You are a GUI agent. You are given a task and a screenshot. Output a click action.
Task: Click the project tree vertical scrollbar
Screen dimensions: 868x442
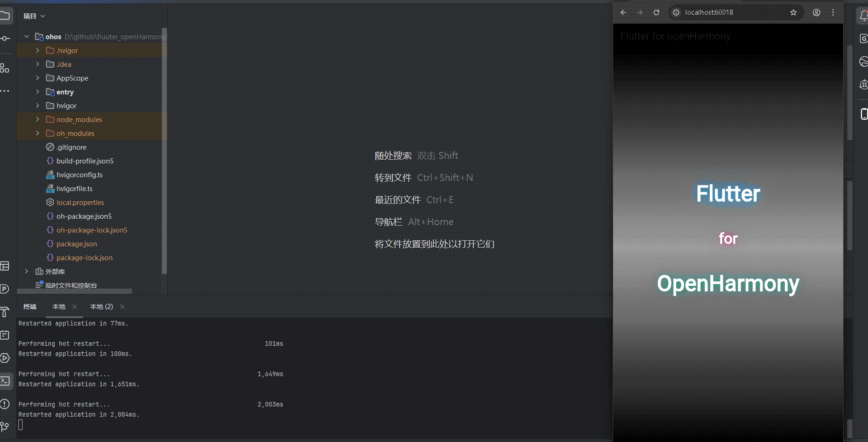point(164,152)
